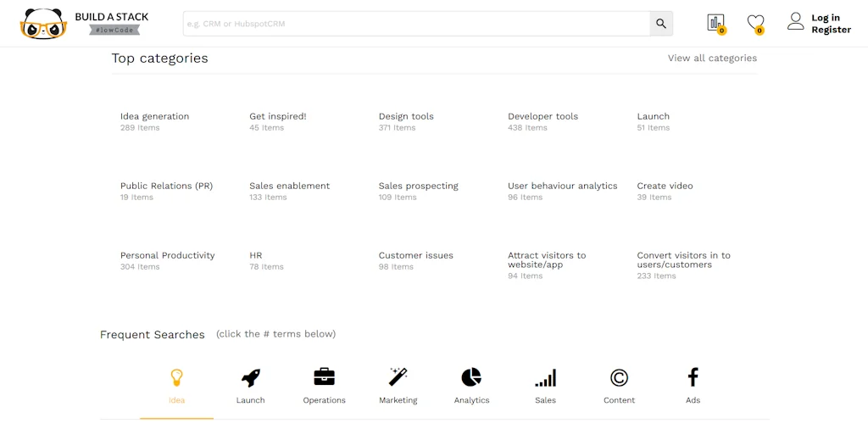The height and width of the screenshot is (429, 868).
Task: Switch to the Marketing tab label
Action: click(x=398, y=400)
